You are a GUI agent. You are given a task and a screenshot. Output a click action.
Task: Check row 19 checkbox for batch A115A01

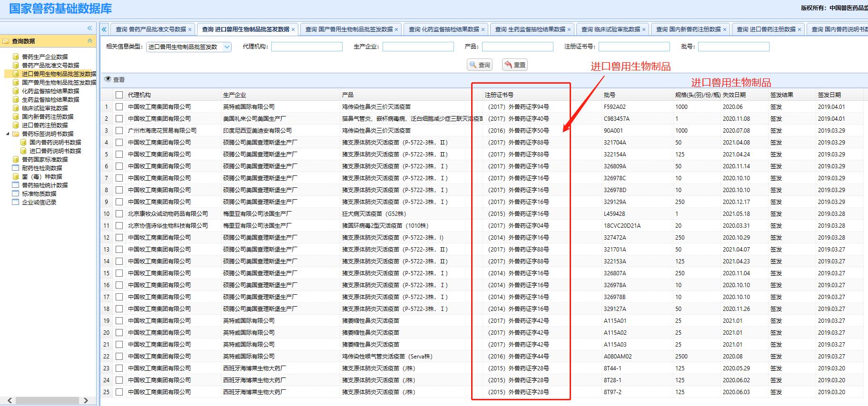pyautogui.click(x=119, y=320)
